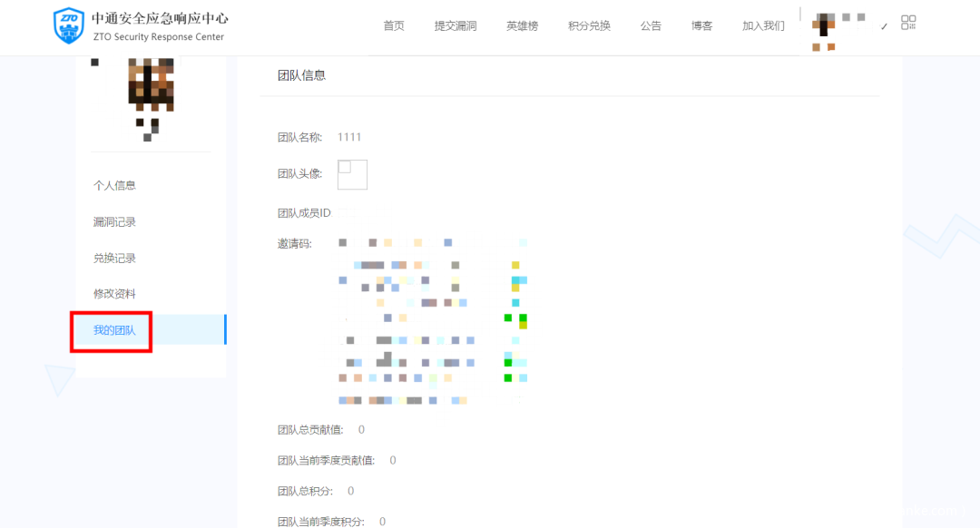Select 个人信息 in the sidebar
Image resolution: width=980 pixels, height=528 pixels.
click(114, 186)
